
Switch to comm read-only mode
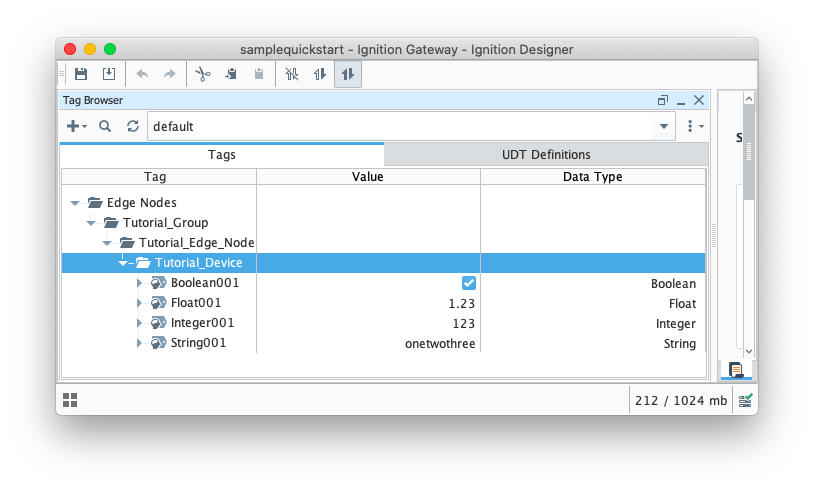(320, 74)
